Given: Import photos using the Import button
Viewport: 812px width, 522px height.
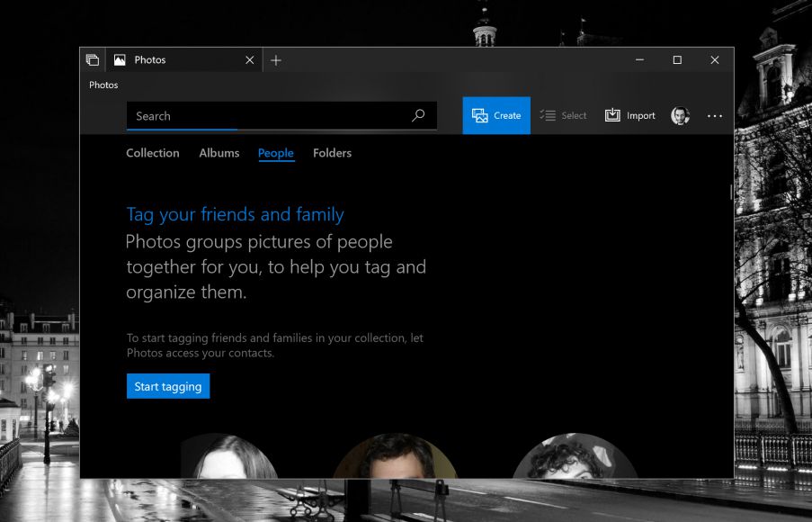Looking at the screenshot, I should [x=629, y=115].
